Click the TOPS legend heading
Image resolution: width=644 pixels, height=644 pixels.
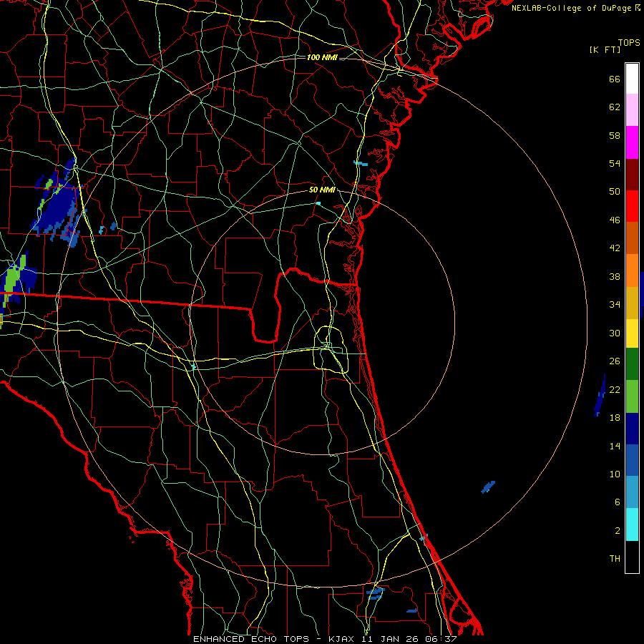pyautogui.click(x=629, y=43)
